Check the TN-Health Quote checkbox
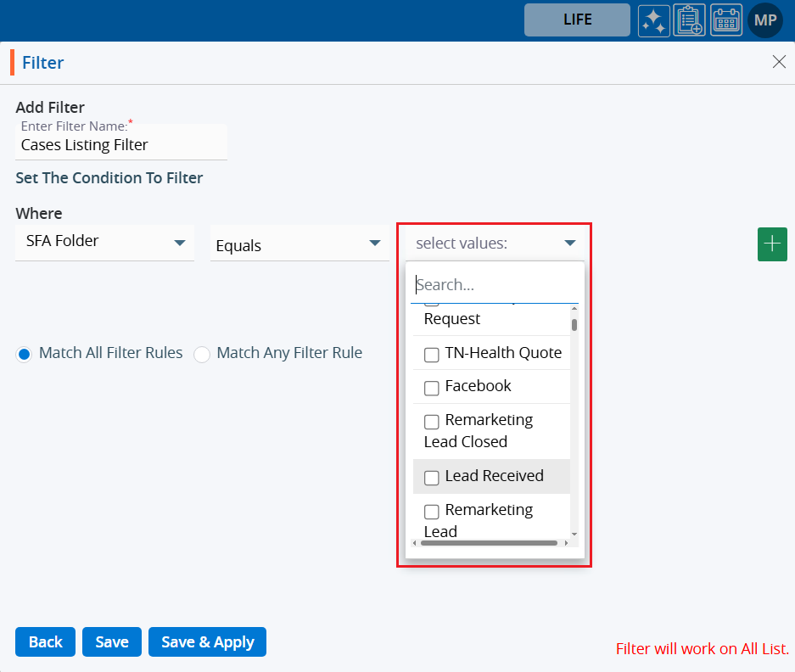795x672 pixels. (431, 354)
